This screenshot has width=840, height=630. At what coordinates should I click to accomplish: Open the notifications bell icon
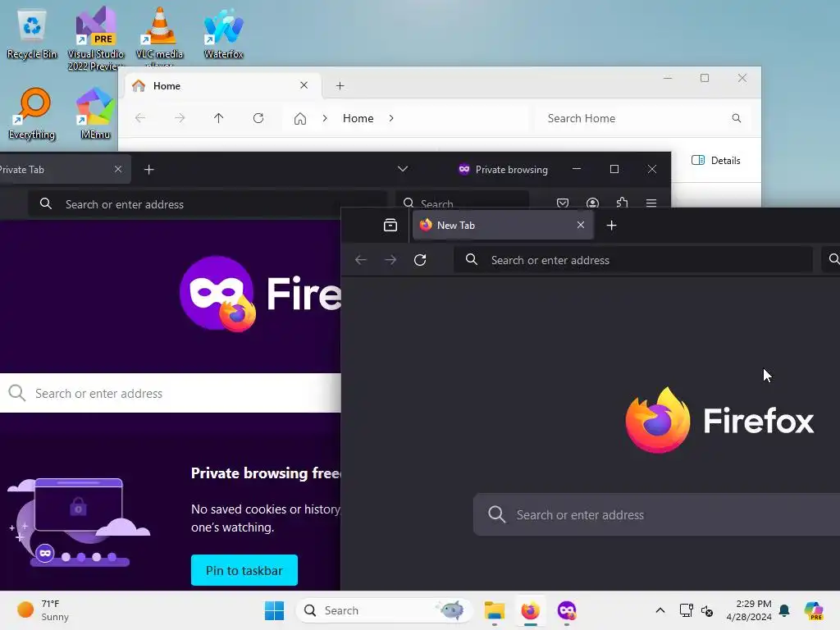(784, 610)
